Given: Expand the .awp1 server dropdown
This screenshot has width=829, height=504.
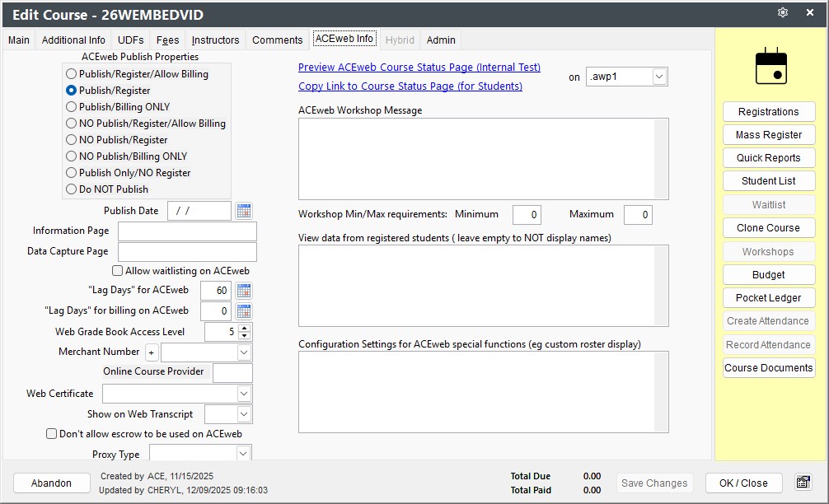Looking at the screenshot, I should 659,77.
